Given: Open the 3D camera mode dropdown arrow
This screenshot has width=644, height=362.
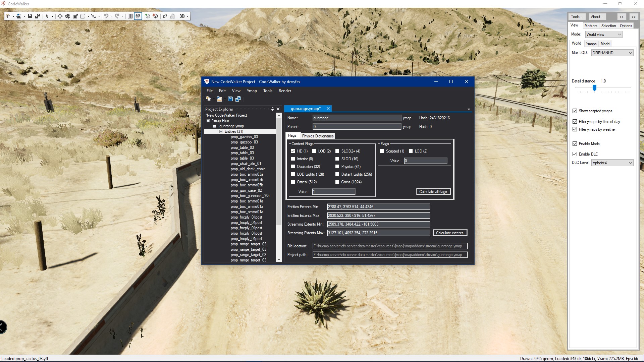Looking at the screenshot, I should (187, 16).
